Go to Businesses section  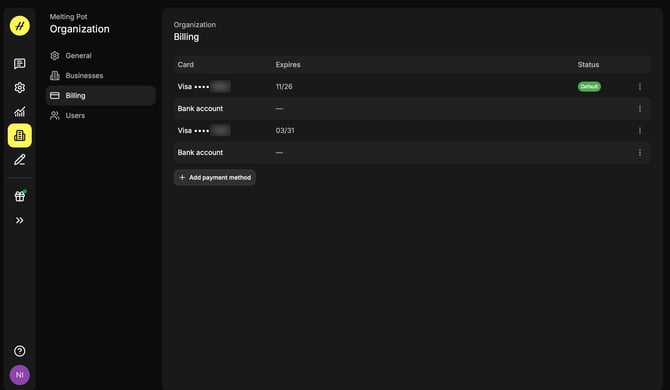click(x=100, y=76)
